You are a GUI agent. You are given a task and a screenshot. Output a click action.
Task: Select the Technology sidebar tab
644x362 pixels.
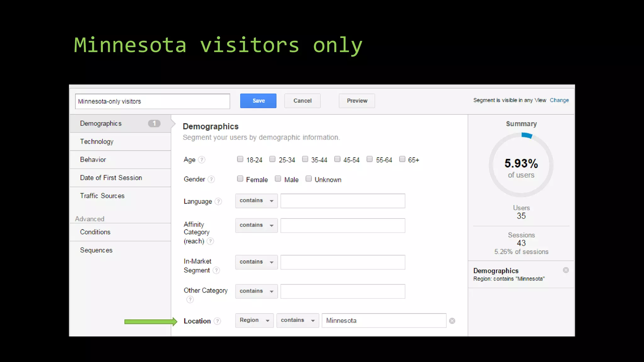120,142
